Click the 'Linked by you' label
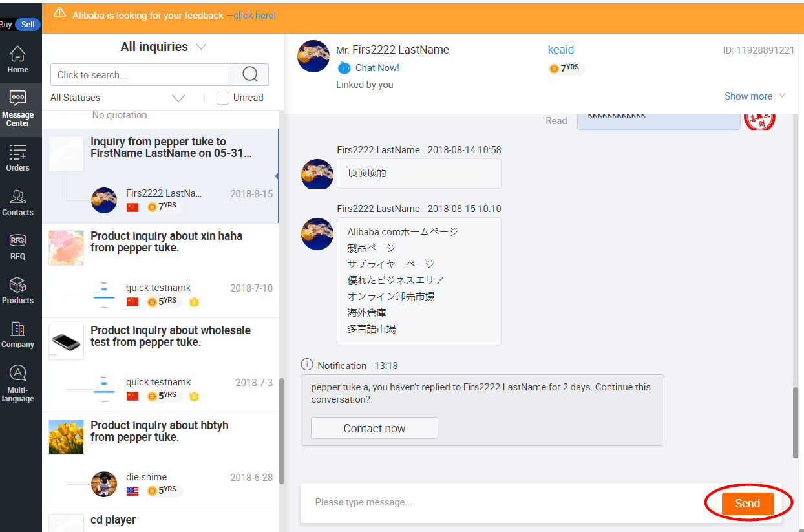Image resolution: width=804 pixels, height=532 pixels. point(365,85)
